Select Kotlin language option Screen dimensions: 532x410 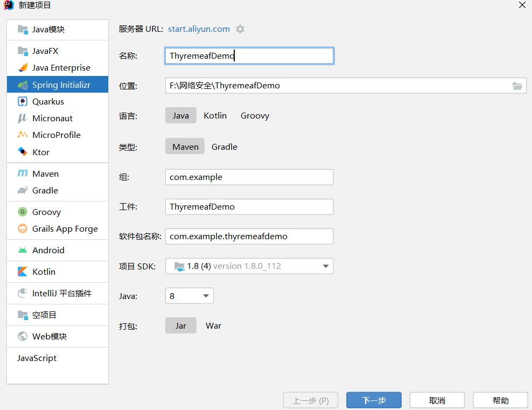point(215,115)
